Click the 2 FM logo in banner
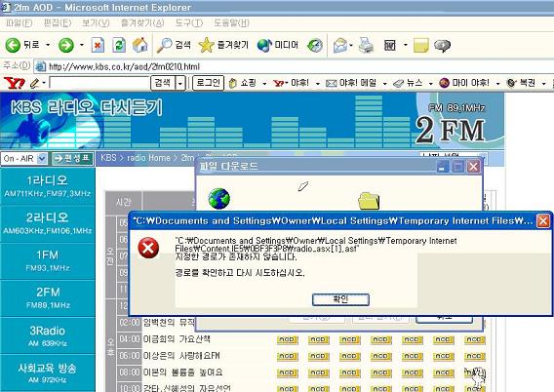The width and height of the screenshot is (554, 392). tap(450, 130)
